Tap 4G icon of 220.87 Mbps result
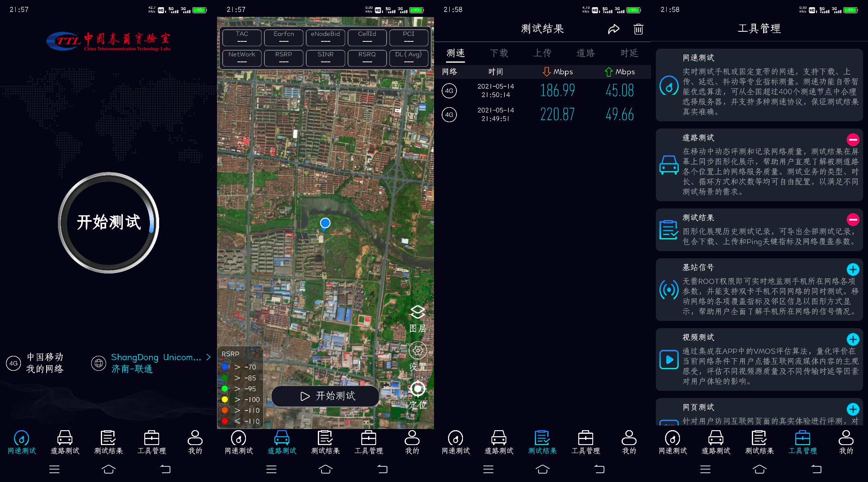The image size is (868, 482). tap(449, 114)
